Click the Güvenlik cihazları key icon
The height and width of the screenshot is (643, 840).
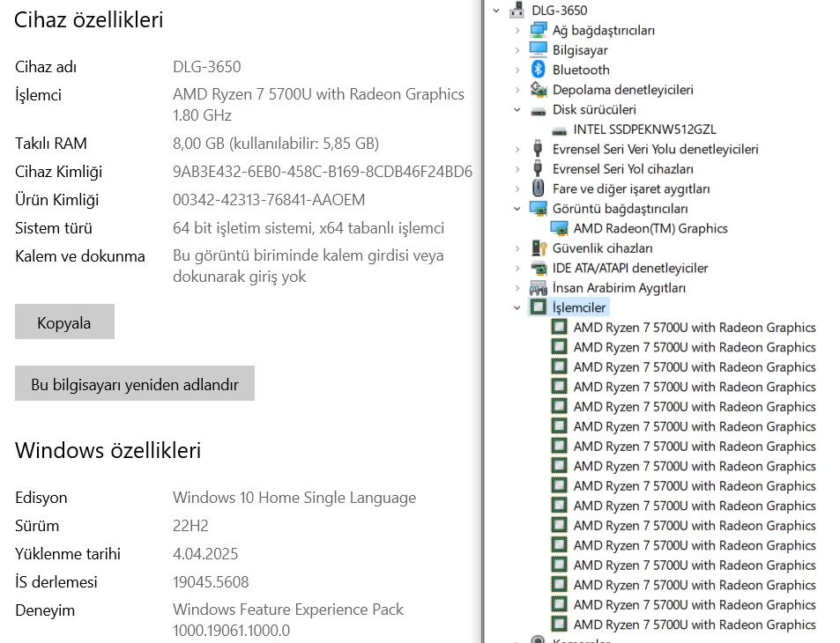tap(539, 248)
